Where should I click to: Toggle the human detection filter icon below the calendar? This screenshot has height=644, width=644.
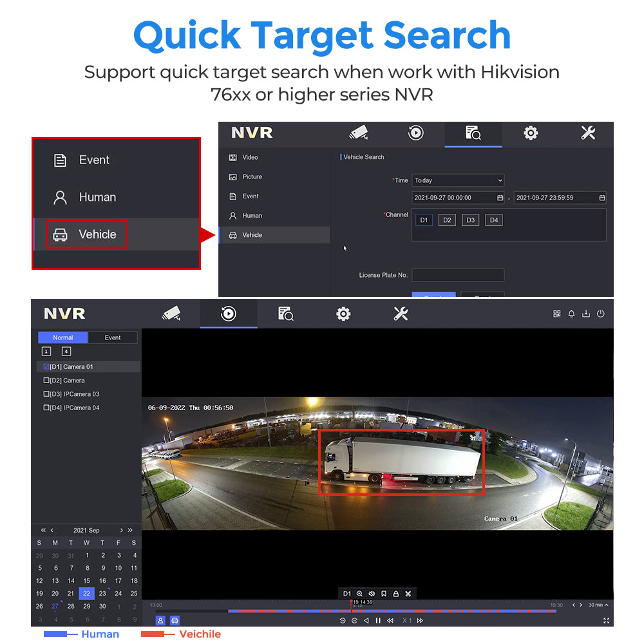160,620
